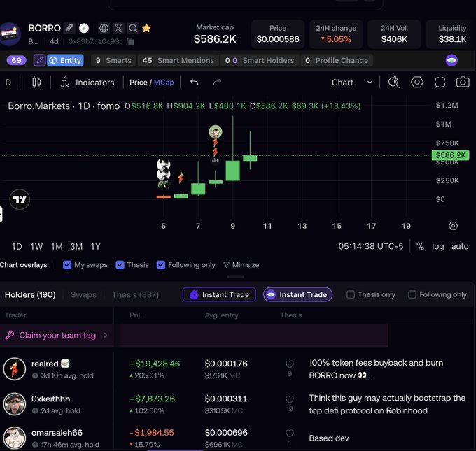Enter fullscreen chart mode
Screen dimensions: 476x451
pos(440,82)
